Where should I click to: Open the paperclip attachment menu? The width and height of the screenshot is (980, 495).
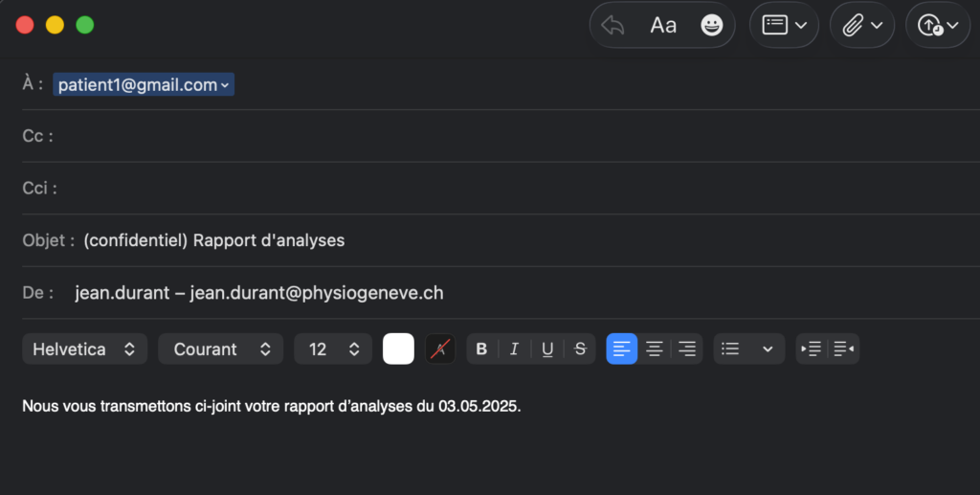coord(861,26)
